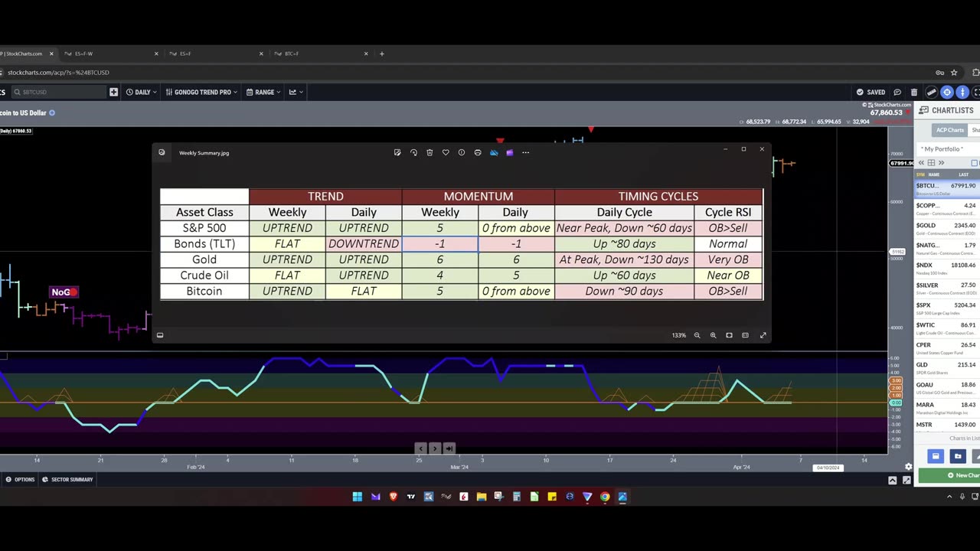980x551 pixels.
Task: Click Windows Start button on the taskbar
Action: point(358,497)
